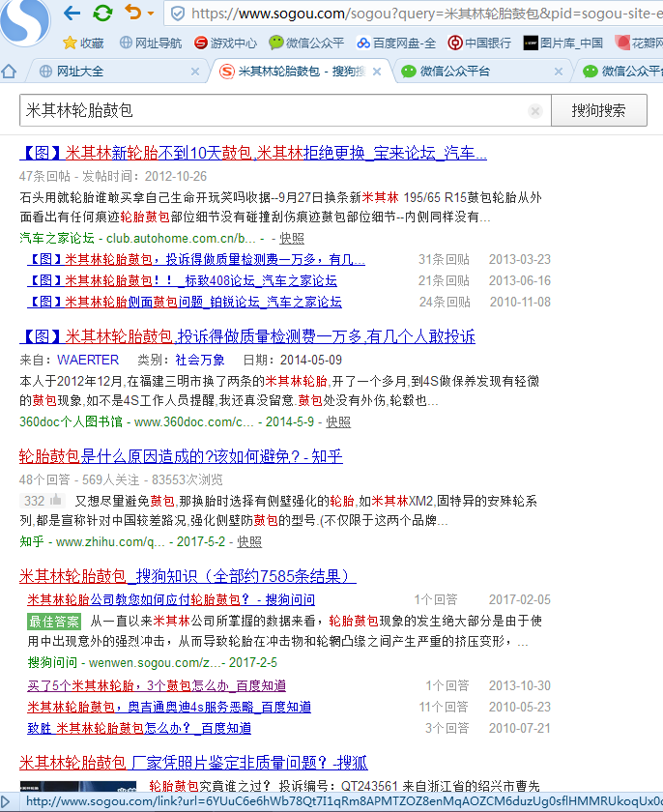Click the 48个回答 answer count text
This screenshot has width=663, height=812.
click(x=44, y=480)
